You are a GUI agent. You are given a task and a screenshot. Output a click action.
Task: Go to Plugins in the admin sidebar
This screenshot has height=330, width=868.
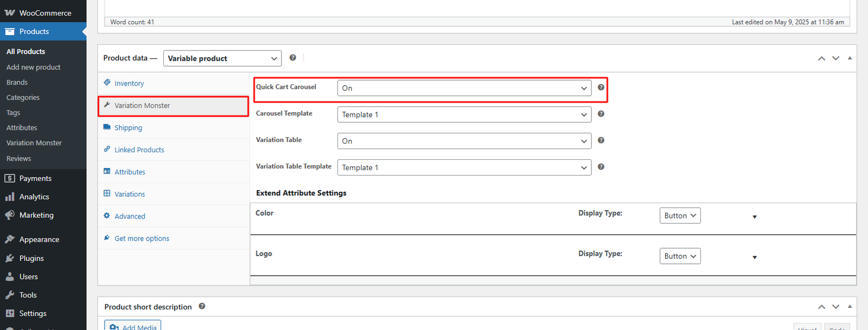click(x=31, y=258)
